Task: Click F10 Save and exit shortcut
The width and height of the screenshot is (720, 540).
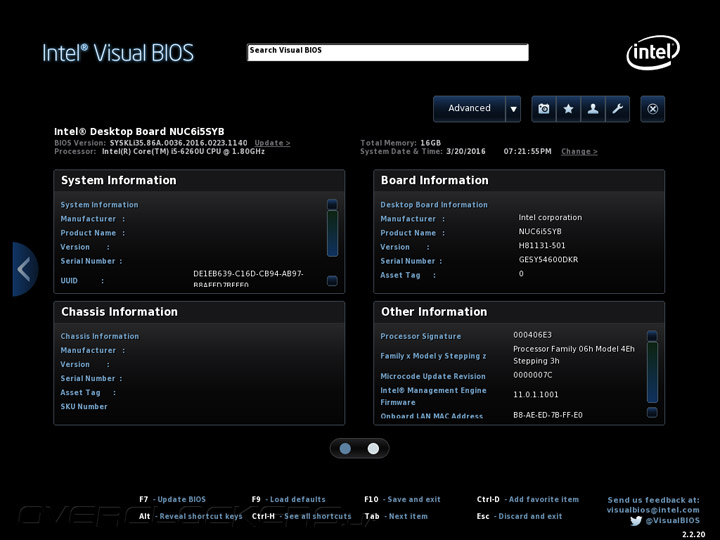Action: [x=402, y=499]
